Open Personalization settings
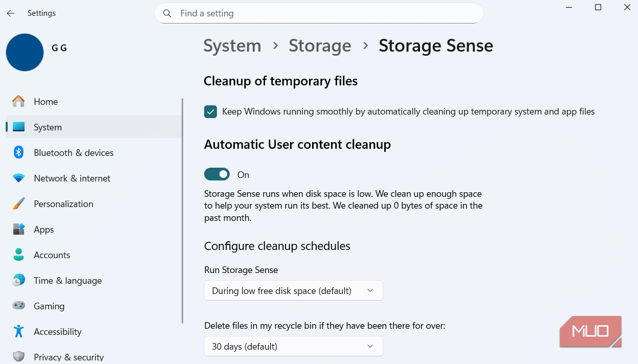638x364 pixels. point(94,203)
